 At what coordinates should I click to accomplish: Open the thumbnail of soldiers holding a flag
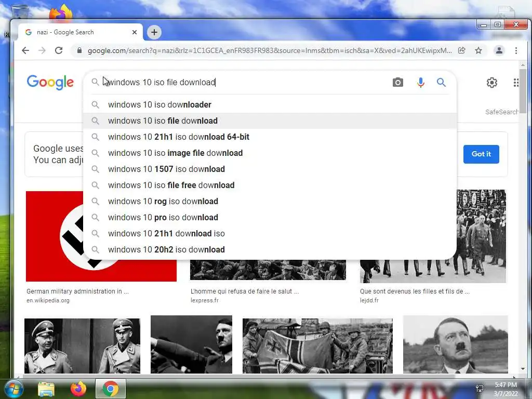[x=317, y=345]
